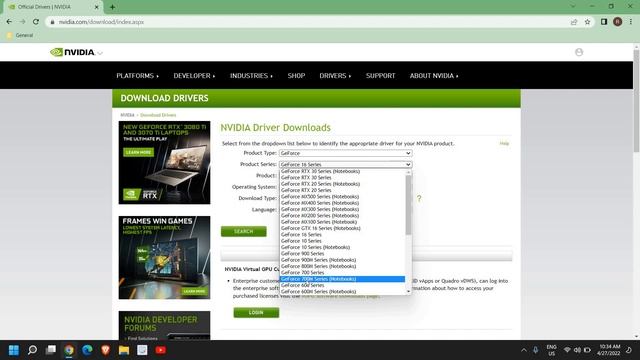
Task: Click the ENG US language indicator
Action: click(x=551, y=350)
